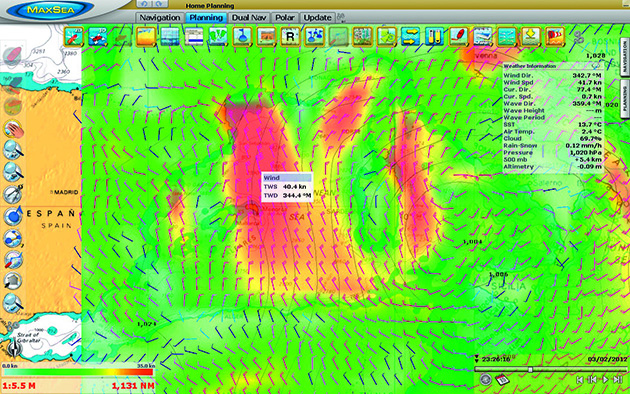Open the Navigation tab

coord(160,18)
